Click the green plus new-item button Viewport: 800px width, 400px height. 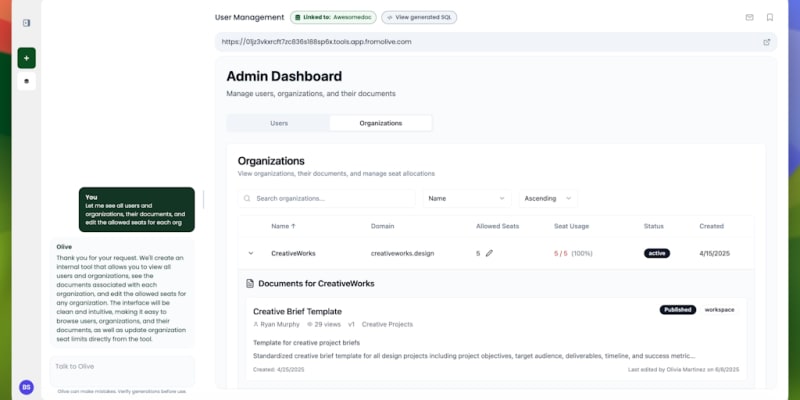pyautogui.click(x=27, y=58)
